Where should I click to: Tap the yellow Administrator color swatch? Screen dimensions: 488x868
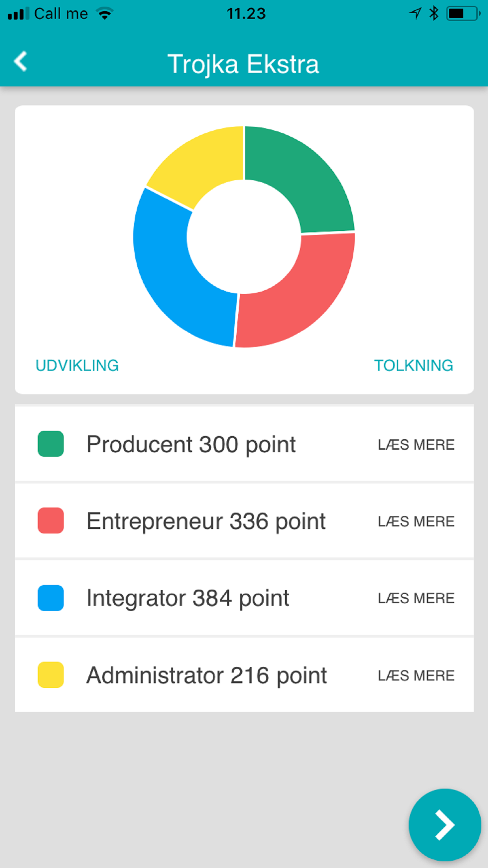[x=51, y=675]
